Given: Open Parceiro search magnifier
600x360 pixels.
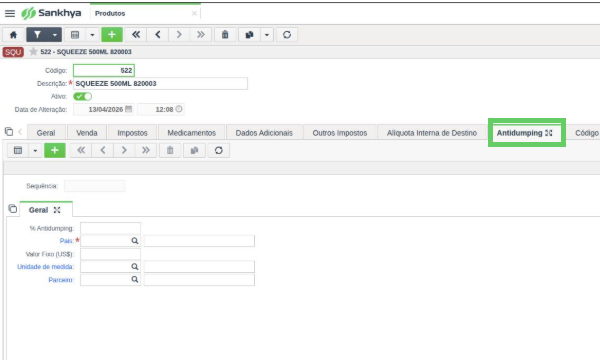Looking at the screenshot, I should [135, 279].
